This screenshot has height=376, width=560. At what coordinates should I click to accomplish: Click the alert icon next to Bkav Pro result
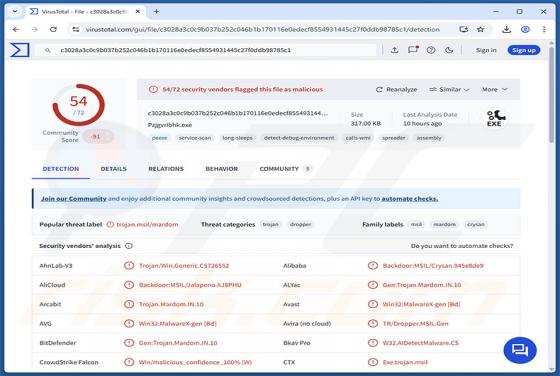pyautogui.click(x=373, y=343)
